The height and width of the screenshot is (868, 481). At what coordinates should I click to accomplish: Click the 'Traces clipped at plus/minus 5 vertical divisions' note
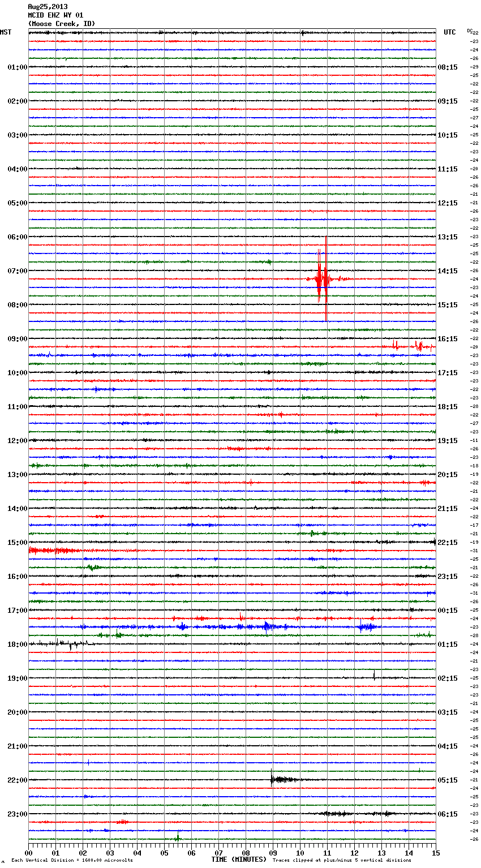[x=342, y=861]
